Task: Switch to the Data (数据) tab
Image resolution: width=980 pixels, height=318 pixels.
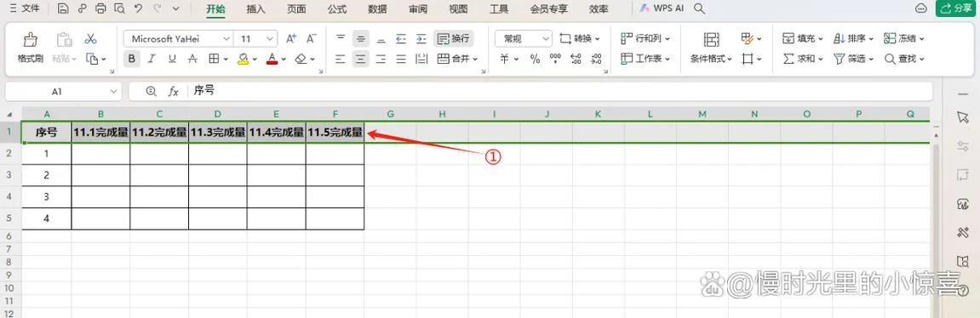Action: 377,9
